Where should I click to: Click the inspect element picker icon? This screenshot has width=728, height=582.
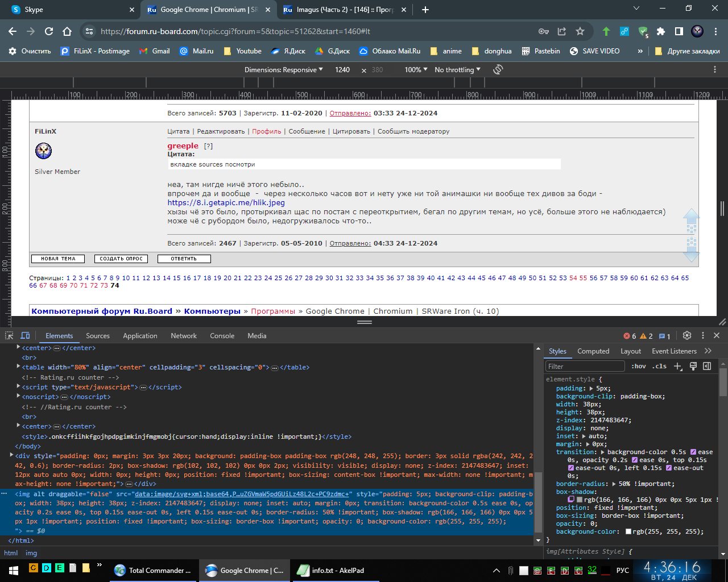pyautogui.click(x=9, y=335)
